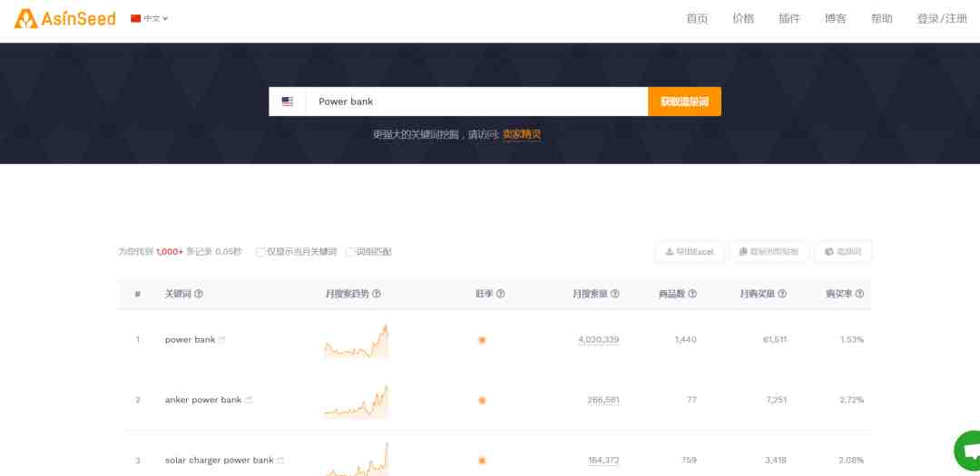980x476 pixels.
Task: Click search volume 164,372
Action: pos(603,461)
